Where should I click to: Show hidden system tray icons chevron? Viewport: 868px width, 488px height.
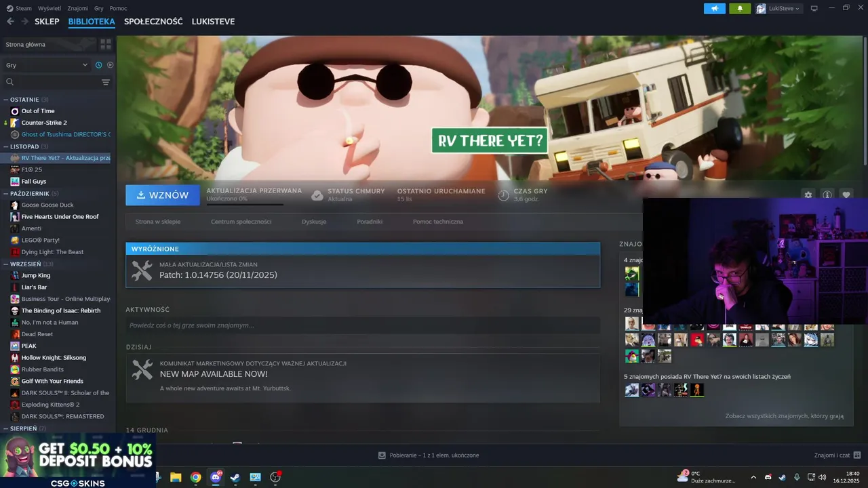pyautogui.click(x=753, y=477)
